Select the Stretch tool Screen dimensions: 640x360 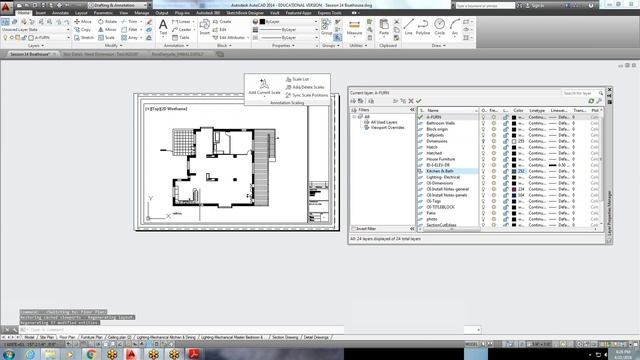pos(84,38)
